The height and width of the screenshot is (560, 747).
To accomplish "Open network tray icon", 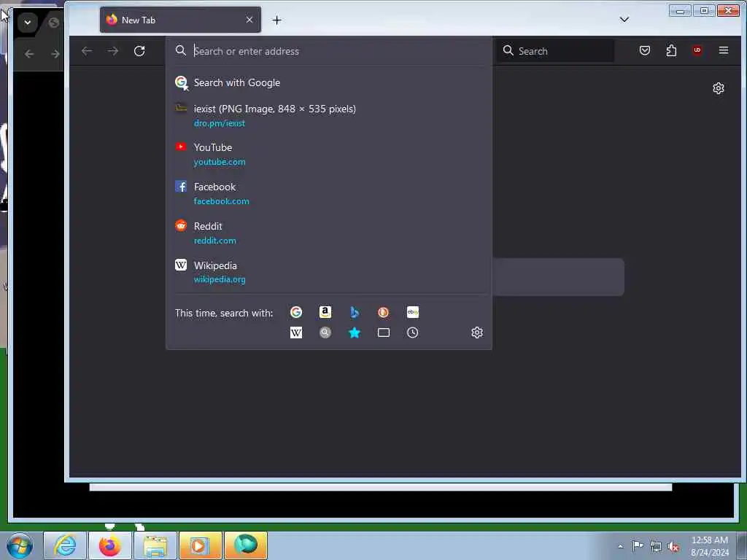I will tap(656, 547).
